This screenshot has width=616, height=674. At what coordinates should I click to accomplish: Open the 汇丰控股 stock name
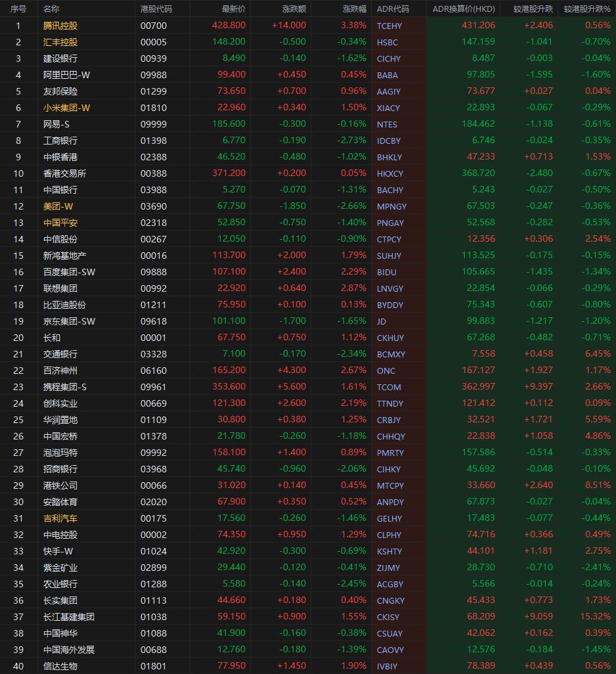[60, 41]
